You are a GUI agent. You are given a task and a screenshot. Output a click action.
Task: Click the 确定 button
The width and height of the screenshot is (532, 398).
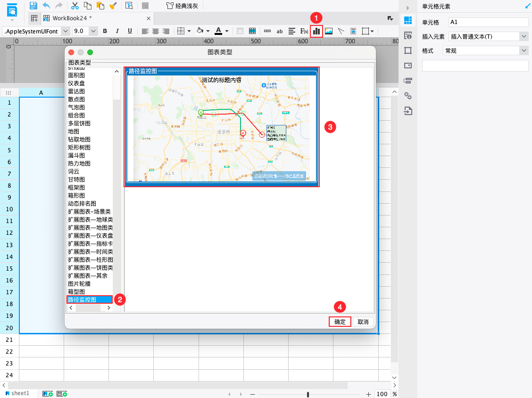pyautogui.click(x=340, y=322)
